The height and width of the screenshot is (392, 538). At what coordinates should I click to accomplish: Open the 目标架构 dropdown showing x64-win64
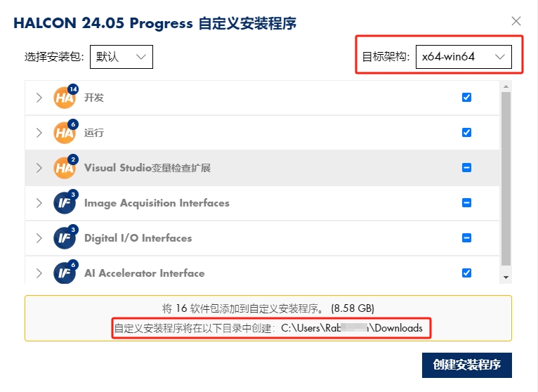click(464, 57)
